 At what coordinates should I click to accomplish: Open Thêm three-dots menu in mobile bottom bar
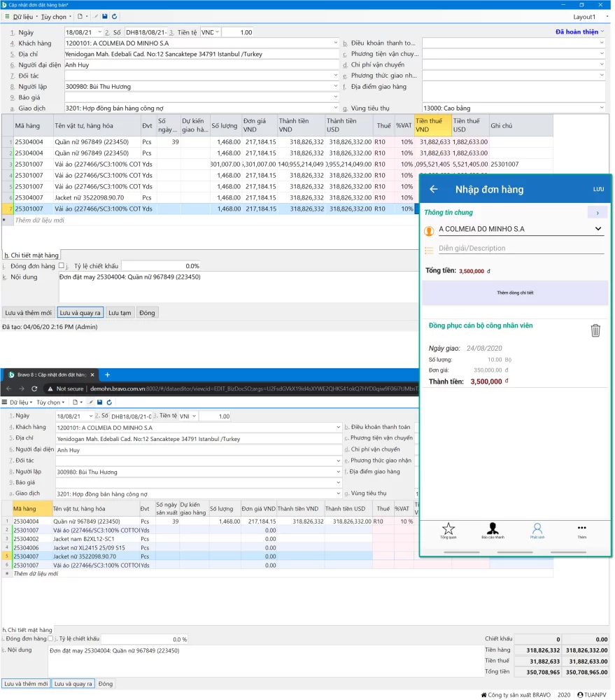pos(581,530)
